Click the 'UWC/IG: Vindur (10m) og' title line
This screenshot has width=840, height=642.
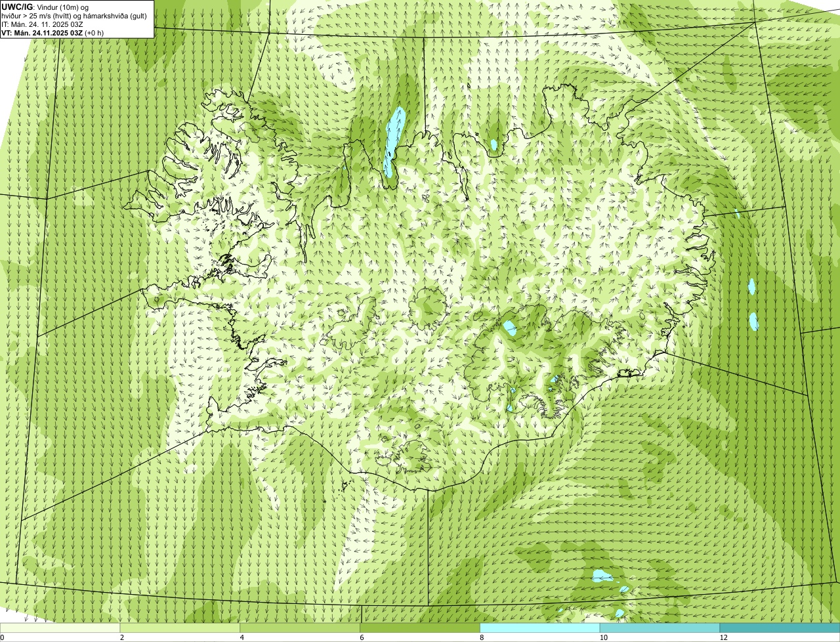(45, 7)
